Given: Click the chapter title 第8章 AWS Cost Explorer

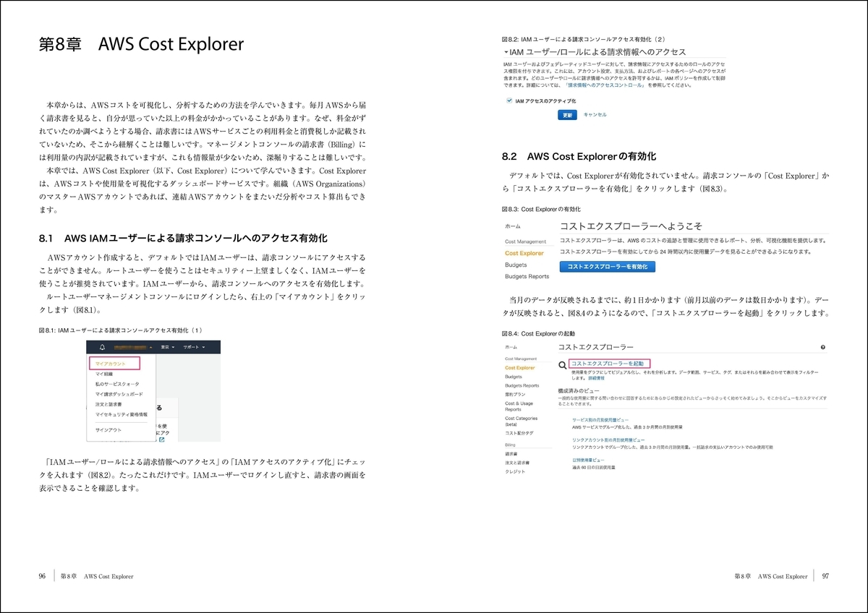Looking at the screenshot, I should pyautogui.click(x=141, y=45).
